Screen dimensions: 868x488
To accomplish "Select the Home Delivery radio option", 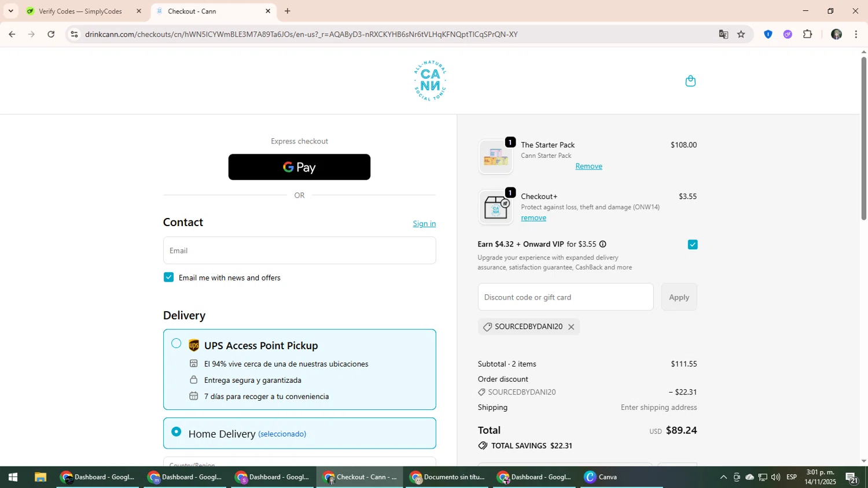I will pyautogui.click(x=176, y=432).
